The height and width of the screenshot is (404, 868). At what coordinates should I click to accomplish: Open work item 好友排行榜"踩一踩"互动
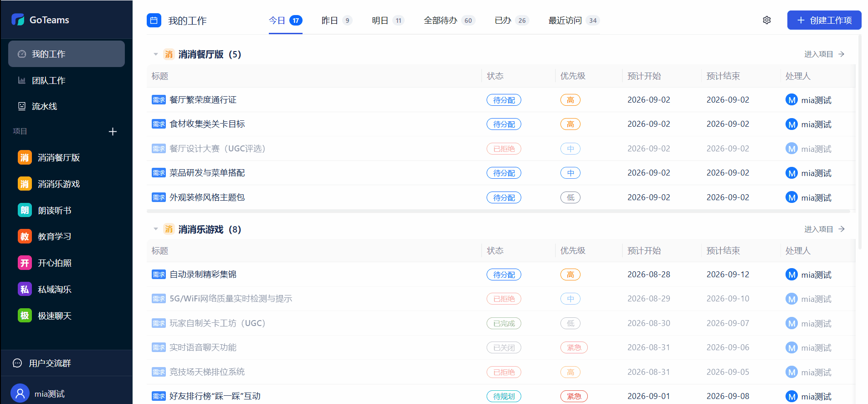tap(215, 396)
